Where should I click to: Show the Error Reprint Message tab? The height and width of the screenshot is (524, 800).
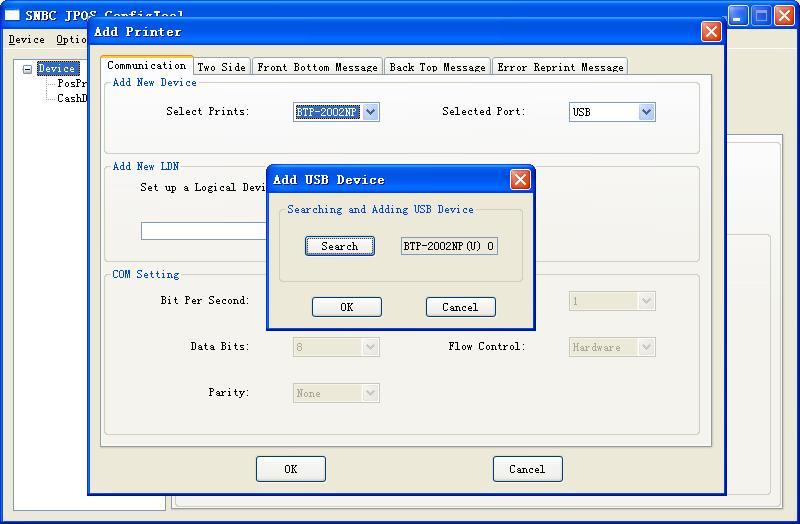click(x=560, y=67)
